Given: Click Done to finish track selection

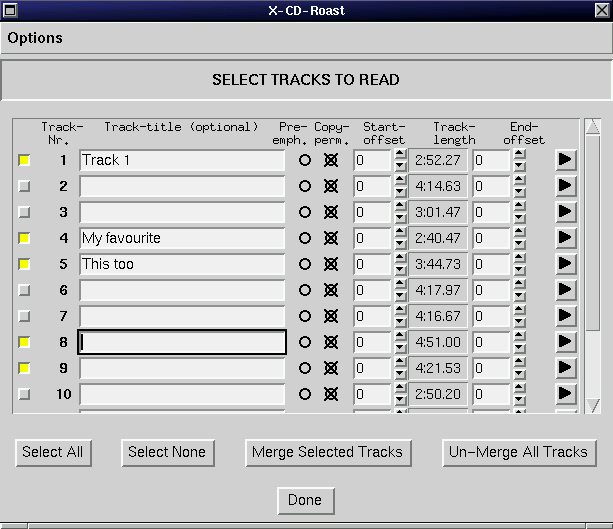Looking at the screenshot, I should (305, 500).
